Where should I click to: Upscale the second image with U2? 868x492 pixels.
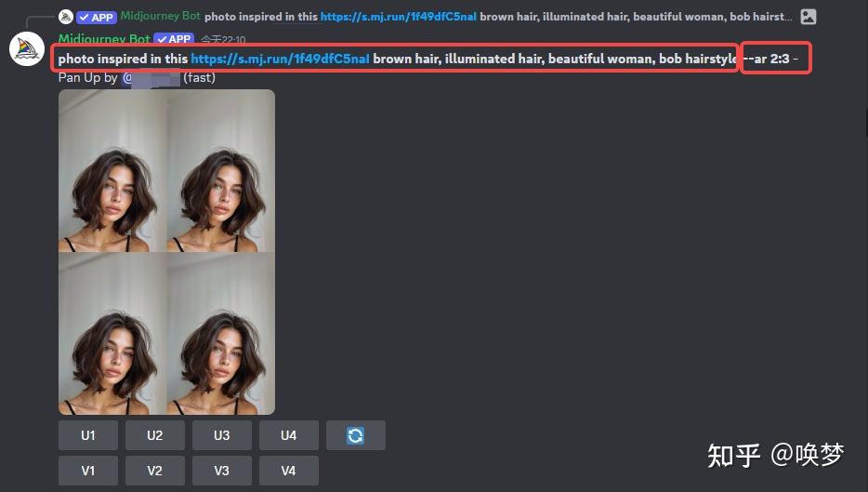[x=155, y=435]
